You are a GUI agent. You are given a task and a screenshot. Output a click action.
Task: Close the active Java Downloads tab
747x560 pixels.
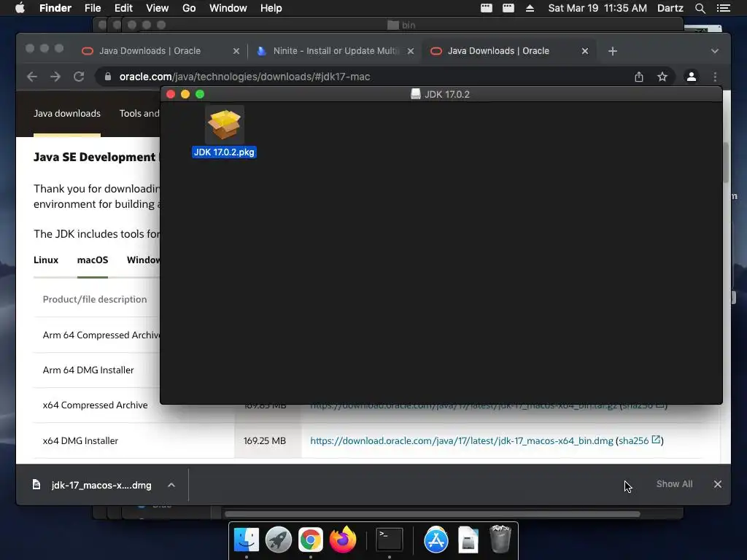[x=585, y=51]
